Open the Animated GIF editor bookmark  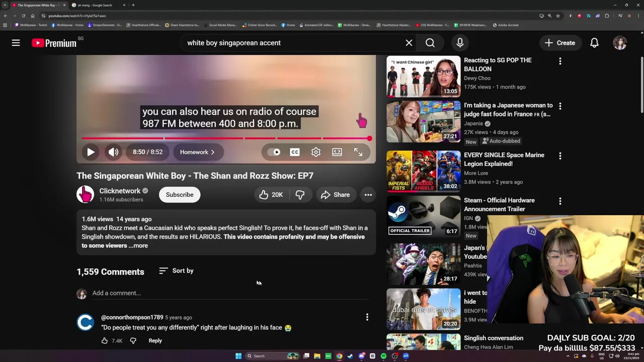[x=316, y=25]
